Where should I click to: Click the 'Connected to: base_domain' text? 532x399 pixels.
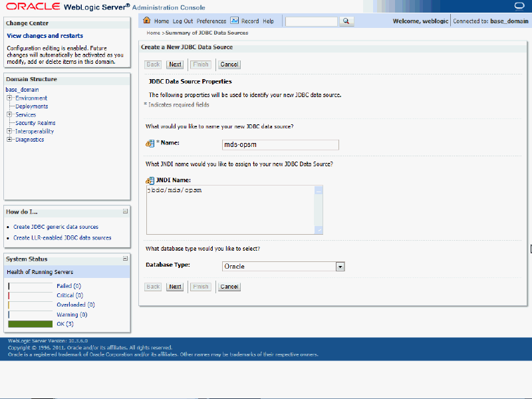(x=491, y=21)
